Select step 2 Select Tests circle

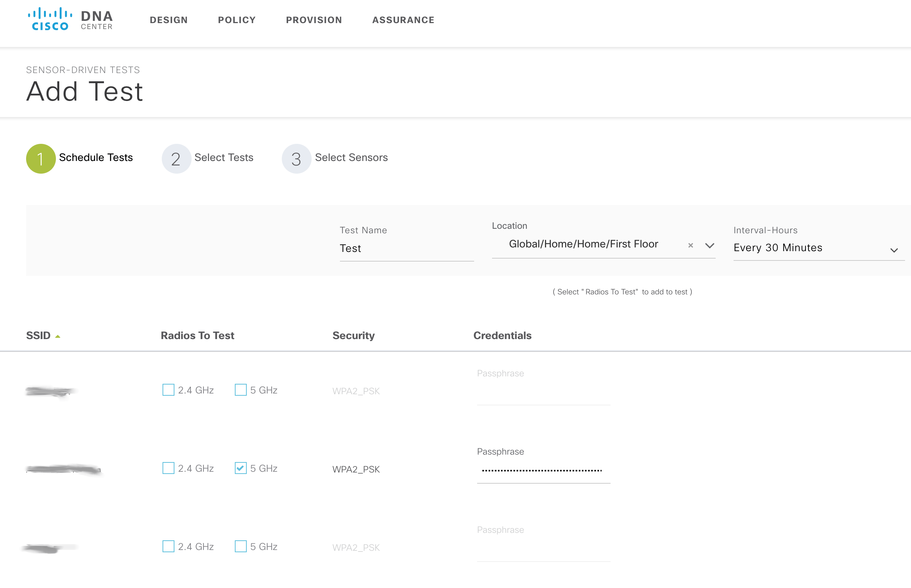pyautogui.click(x=176, y=159)
